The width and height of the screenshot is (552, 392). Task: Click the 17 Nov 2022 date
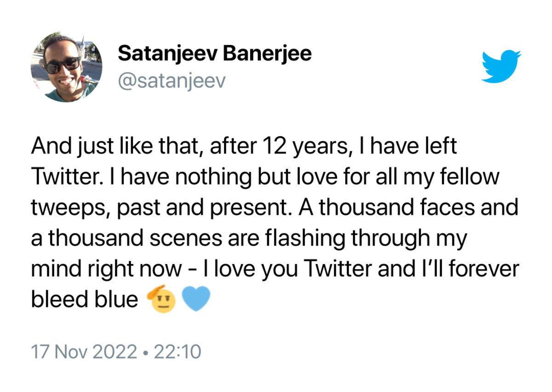pyautogui.click(x=84, y=352)
